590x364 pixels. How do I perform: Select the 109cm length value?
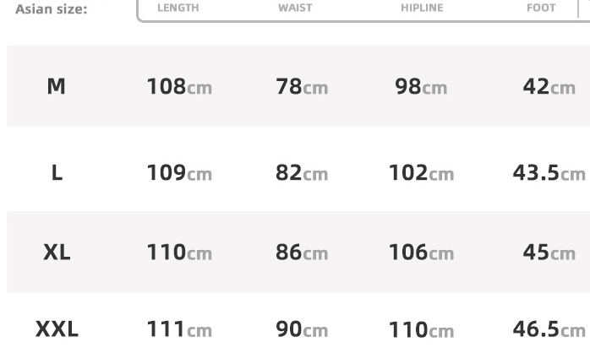click(179, 173)
